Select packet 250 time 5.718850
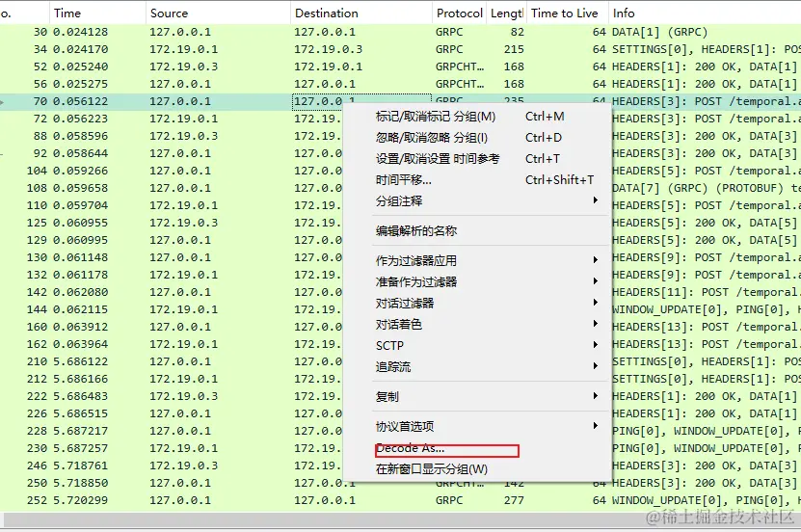The height and width of the screenshot is (532, 801). coord(81,484)
